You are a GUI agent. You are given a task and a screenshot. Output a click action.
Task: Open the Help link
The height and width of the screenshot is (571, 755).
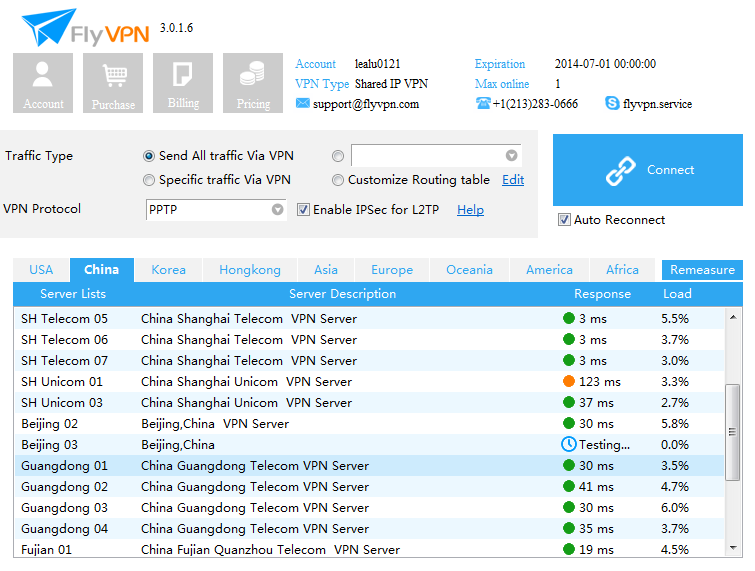470,210
